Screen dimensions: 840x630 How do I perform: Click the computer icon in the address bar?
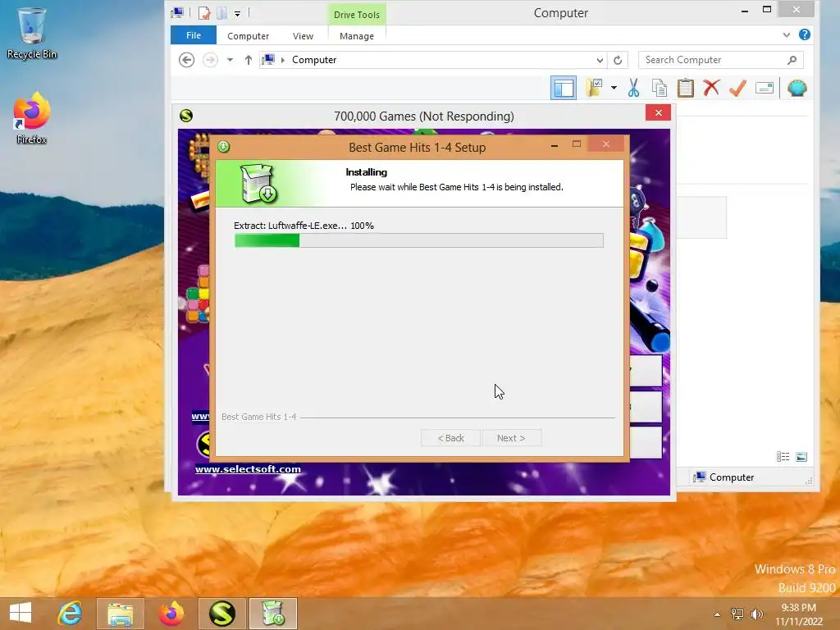tap(268, 59)
